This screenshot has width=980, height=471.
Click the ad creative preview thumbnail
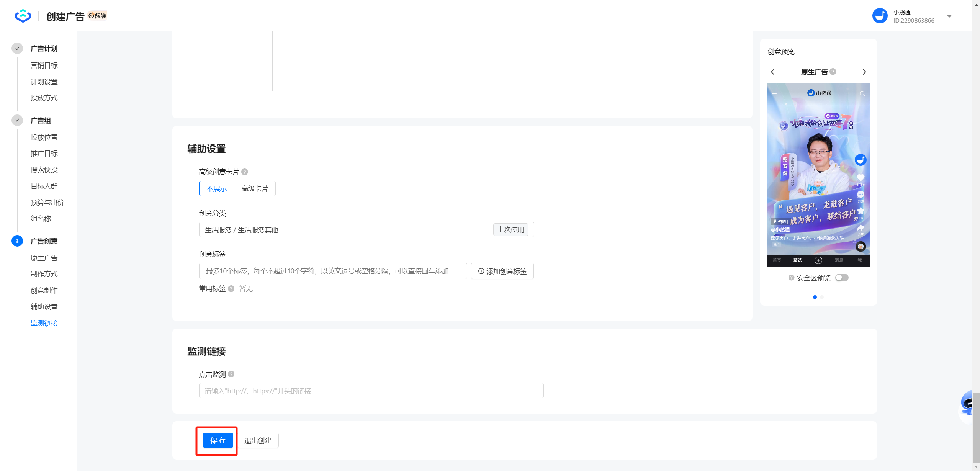tap(818, 174)
